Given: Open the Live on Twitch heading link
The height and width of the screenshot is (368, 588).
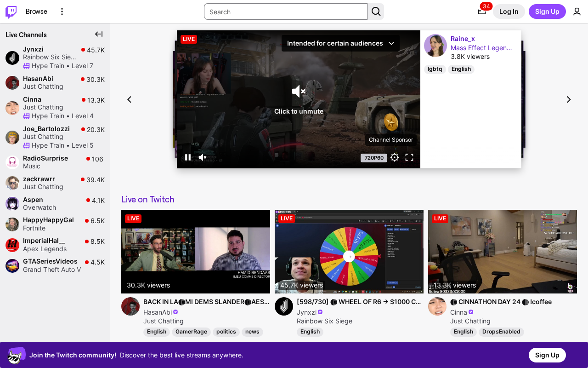Looking at the screenshot, I should [x=147, y=199].
